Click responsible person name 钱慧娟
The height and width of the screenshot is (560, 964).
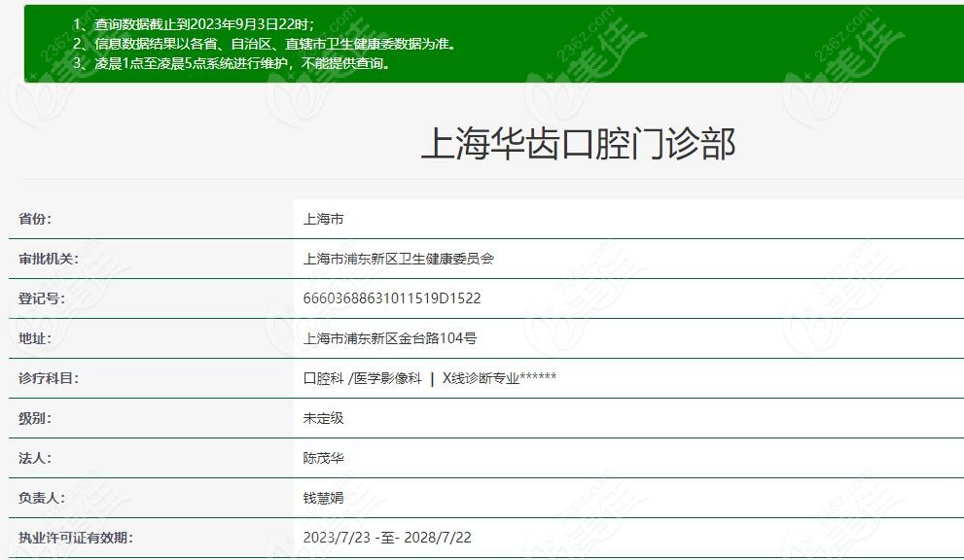pos(323,498)
